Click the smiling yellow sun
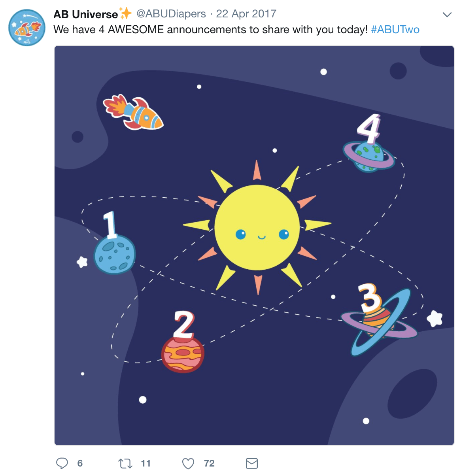This screenshot has width=461, height=476. [x=257, y=228]
